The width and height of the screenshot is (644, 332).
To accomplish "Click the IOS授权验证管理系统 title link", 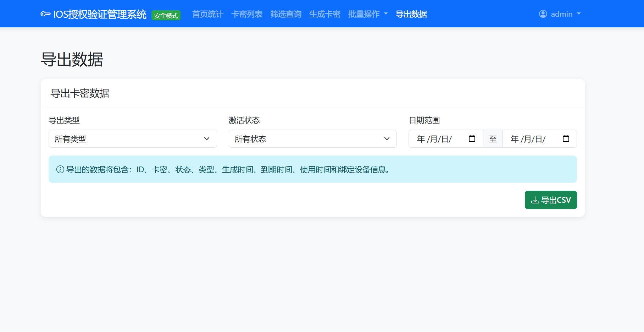I will click(x=100, y=14).
